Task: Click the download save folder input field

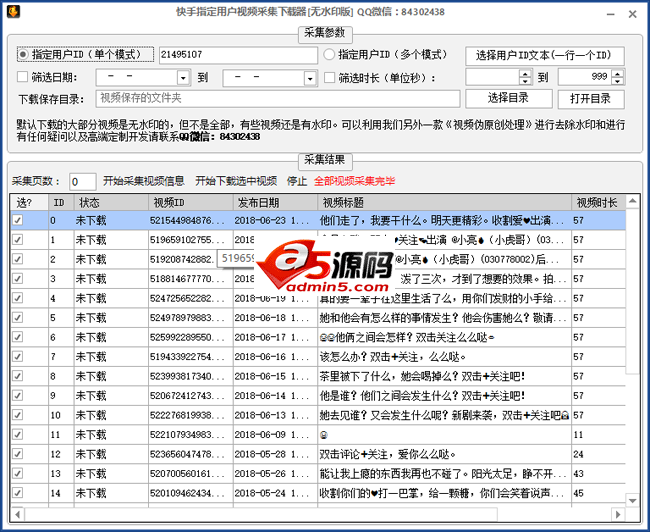Action: [x=278, y=98]
